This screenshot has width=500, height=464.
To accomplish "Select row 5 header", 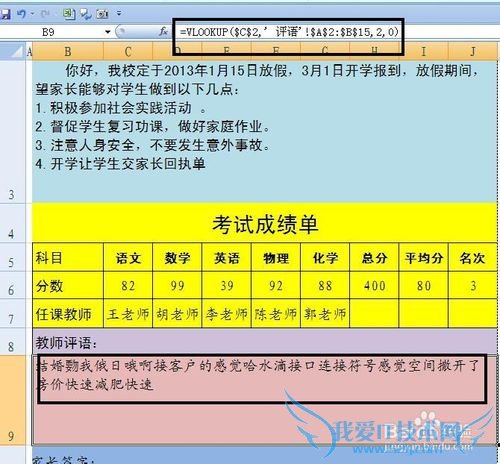I will [x=13, y=257].
